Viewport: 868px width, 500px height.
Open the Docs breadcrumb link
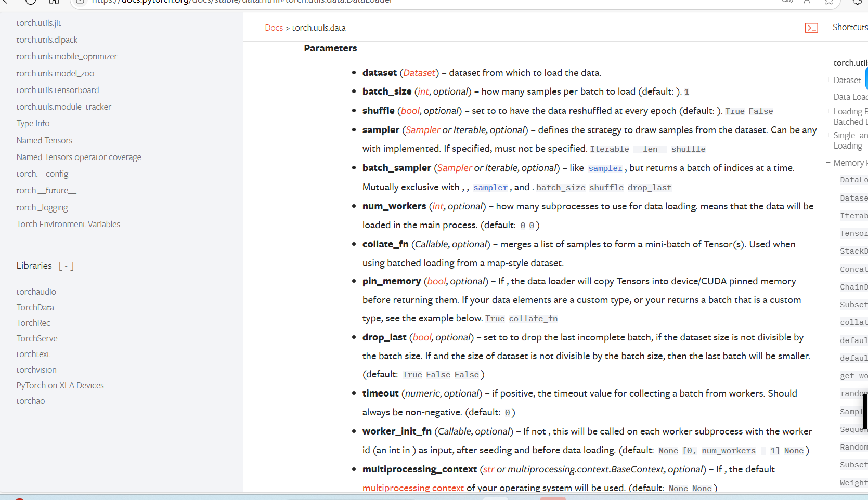[x=274, y=28]
